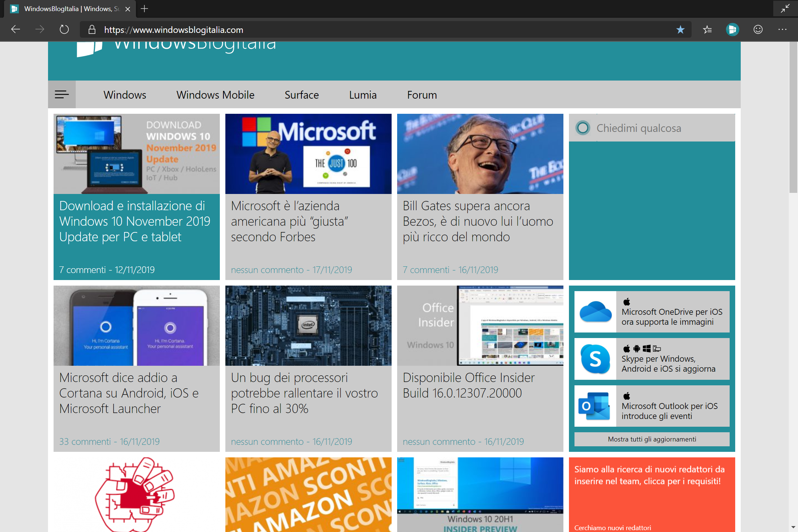Click the Windows 10 November 2019 download thumbnail
This screenshot has width=798, height=532.
click(137, 154)
